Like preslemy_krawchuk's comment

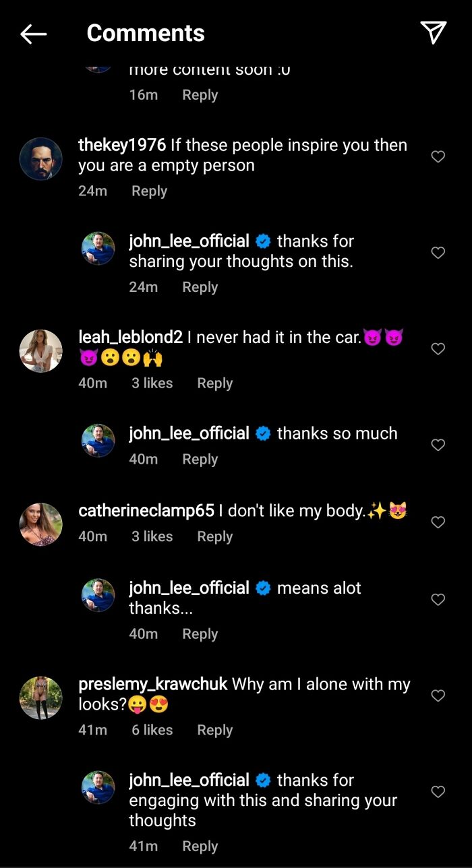click(438, 696)
